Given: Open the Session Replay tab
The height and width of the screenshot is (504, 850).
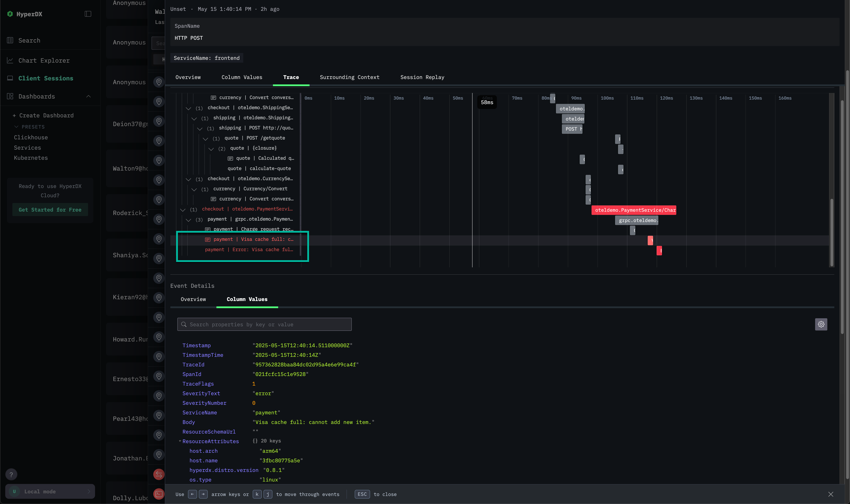Looking at the screenshot, I should (x=422, y=77).
